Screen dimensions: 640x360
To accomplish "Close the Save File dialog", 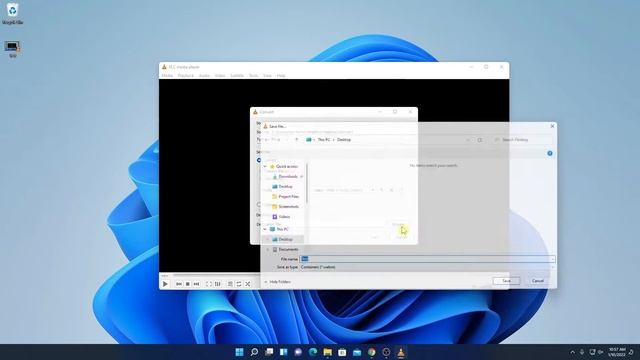I will [552, 126].
